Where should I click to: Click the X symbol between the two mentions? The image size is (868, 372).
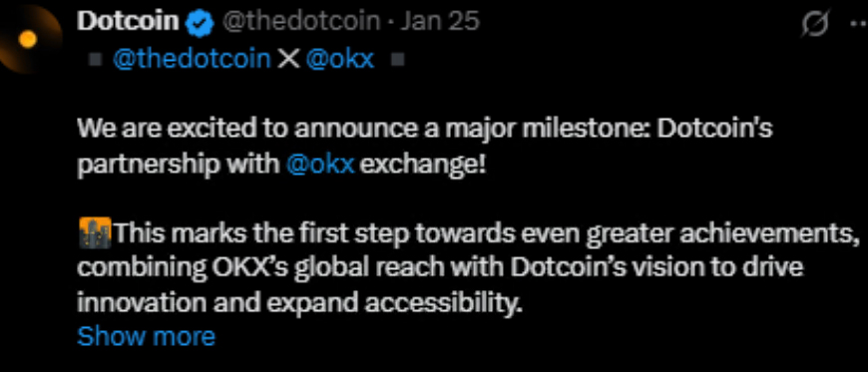(288, 59)
